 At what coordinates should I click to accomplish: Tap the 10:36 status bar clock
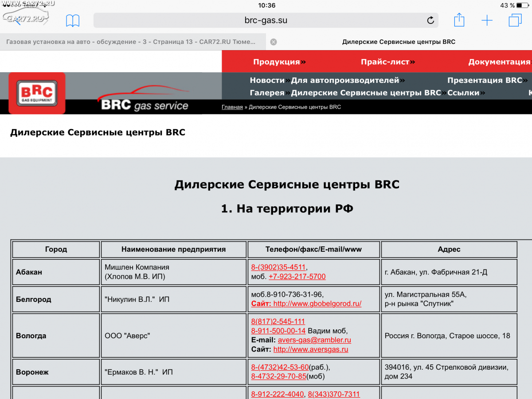266,5
